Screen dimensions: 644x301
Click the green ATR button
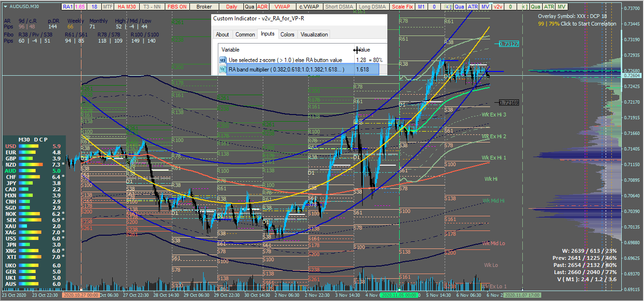click(x=548, y=7)
